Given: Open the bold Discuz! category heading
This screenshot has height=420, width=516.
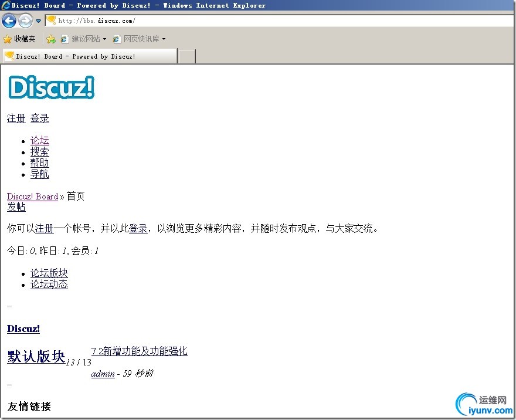Looking at the screenshot, I should tap(23, 329).
